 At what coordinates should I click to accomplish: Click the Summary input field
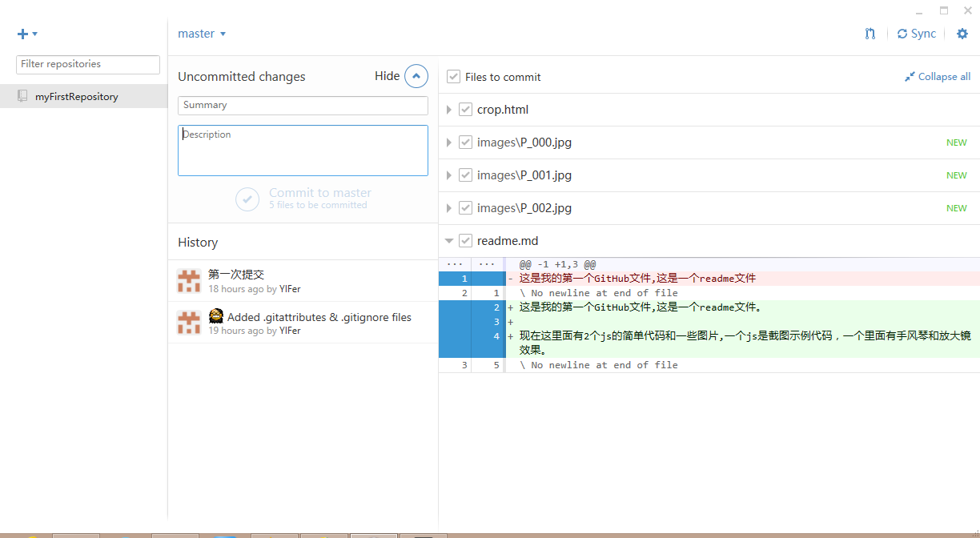point(303,105)
